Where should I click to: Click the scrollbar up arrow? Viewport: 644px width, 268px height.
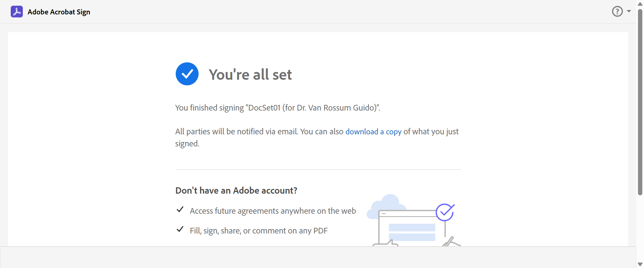(x=640, y=4)
